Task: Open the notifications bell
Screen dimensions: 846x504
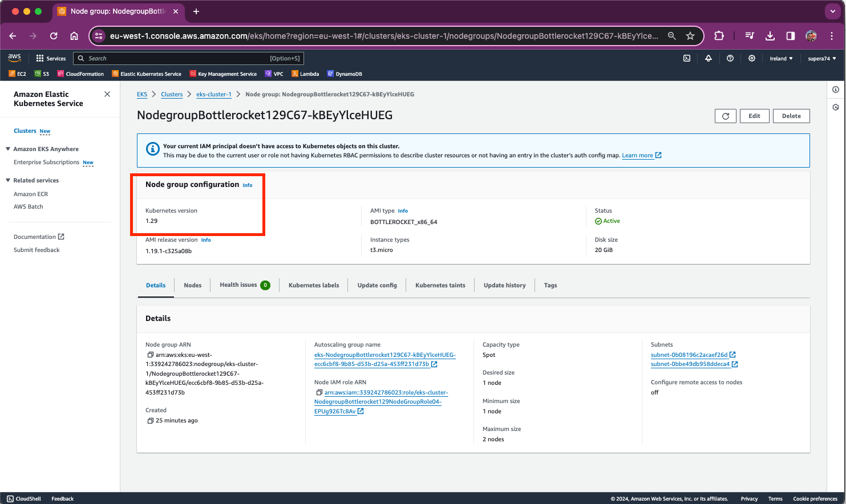Action: click(x=709, y=58)
